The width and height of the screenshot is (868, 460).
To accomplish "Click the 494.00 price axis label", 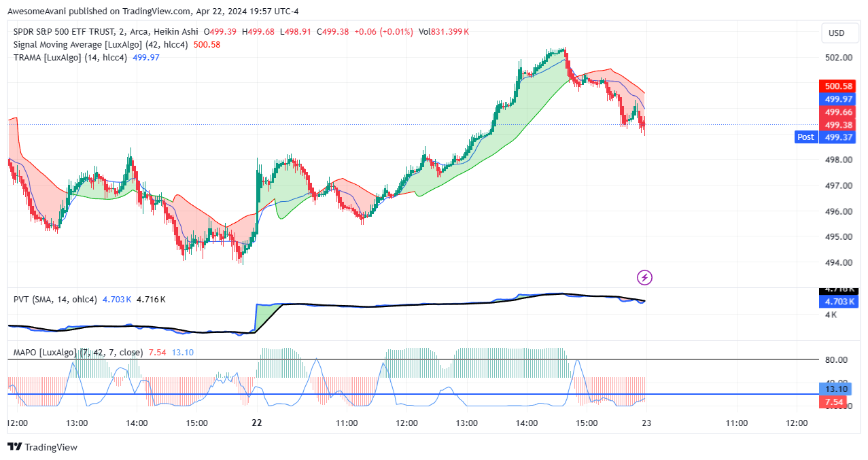I will pyautogui.click(x=838, y=263).
